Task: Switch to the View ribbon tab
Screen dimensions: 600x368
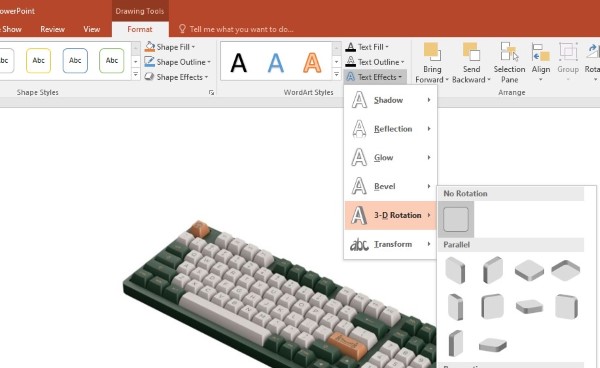Action: 92,29
